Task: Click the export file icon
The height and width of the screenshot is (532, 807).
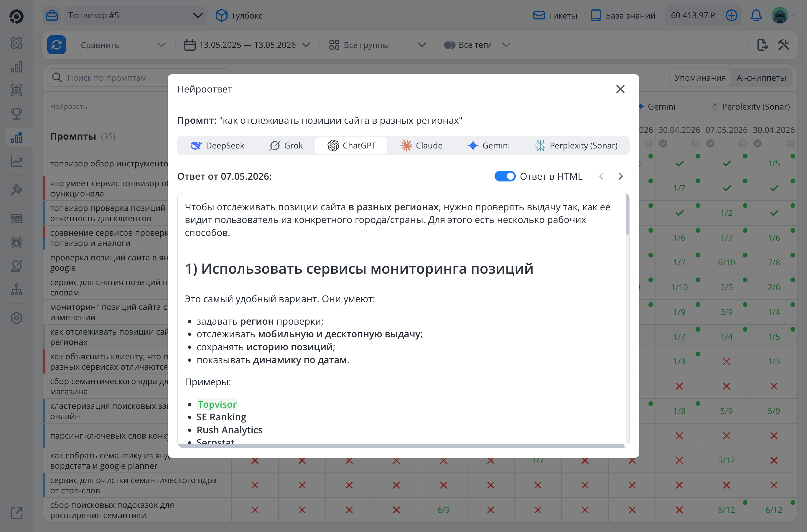Action: pyautogui.click(x=762, y=45)
